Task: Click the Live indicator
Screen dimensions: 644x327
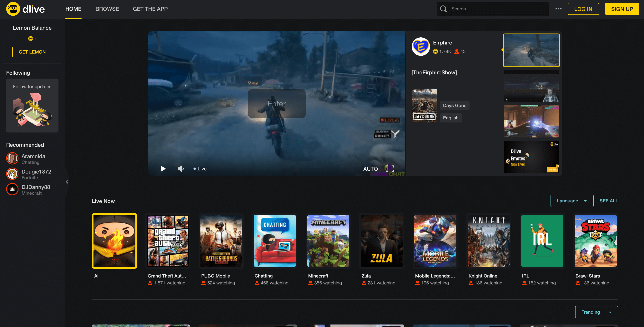Action: click(x=200, y=169)
